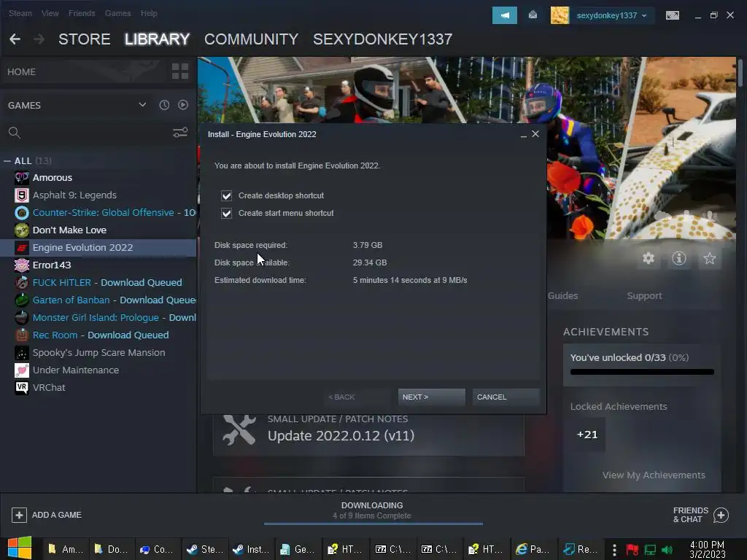Click the Friends & Chat plus icon
The width and height of the screenshot is (747, 560).
tap(721, 515)
